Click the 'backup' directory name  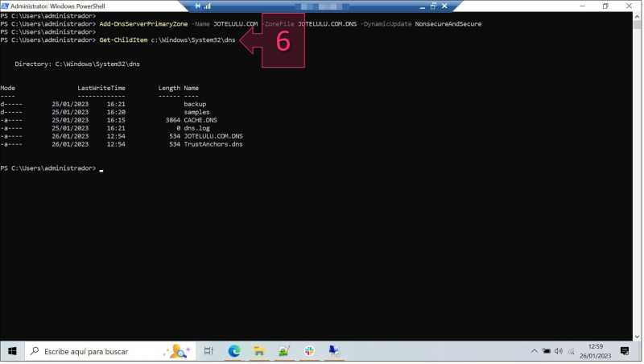pos(195,104)
